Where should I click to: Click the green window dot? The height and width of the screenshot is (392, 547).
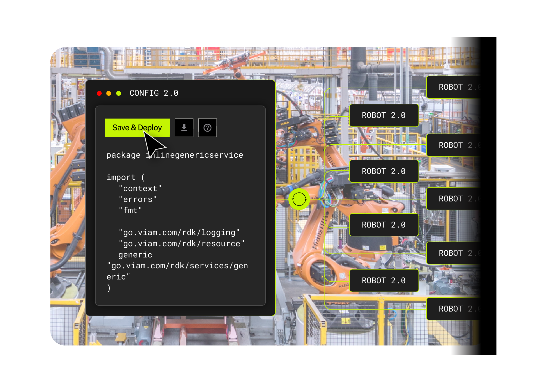click(x=118, y=93)
